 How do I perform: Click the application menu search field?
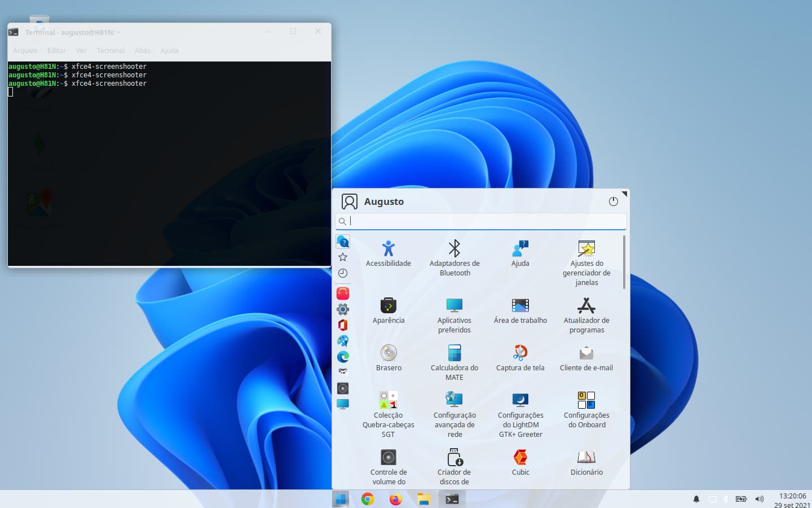tap(485, 221)
